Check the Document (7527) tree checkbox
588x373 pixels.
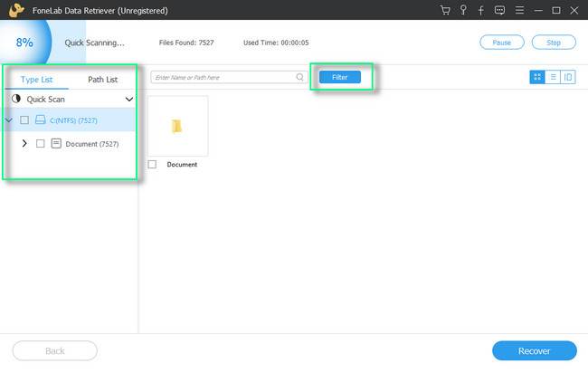[x=40, y=143]
